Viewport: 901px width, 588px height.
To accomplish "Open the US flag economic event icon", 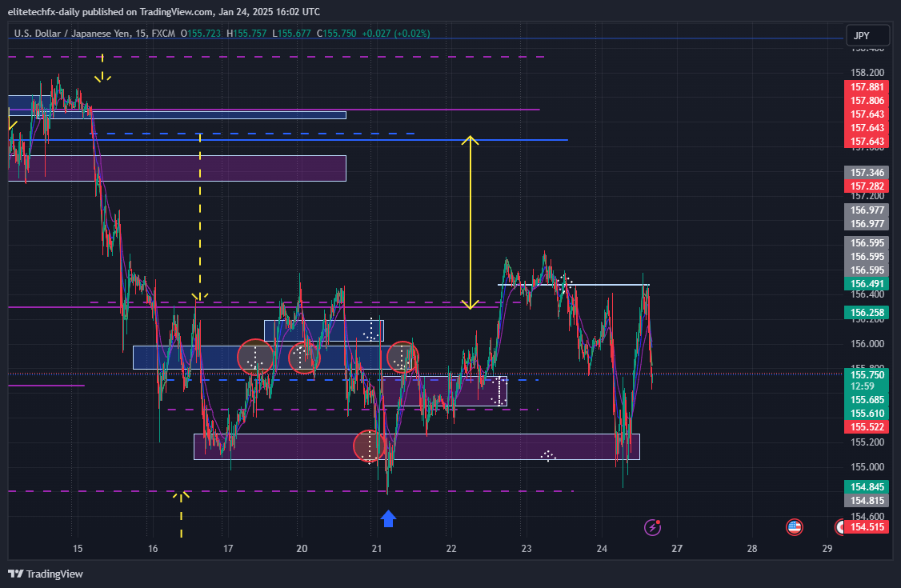I will pos(794,526).
